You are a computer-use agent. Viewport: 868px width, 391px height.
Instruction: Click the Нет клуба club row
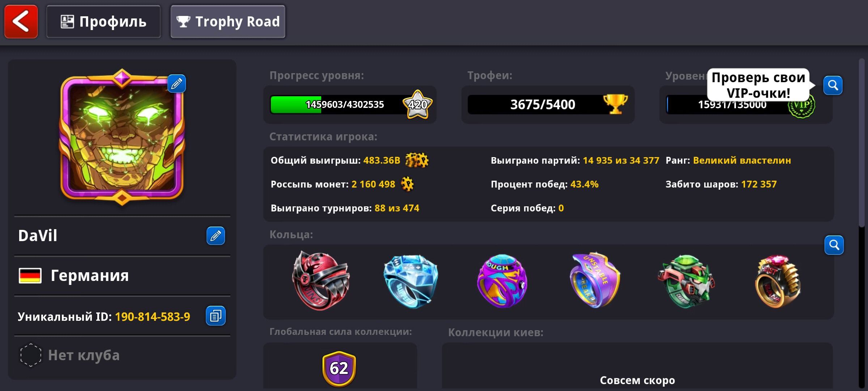pos(122,356)
